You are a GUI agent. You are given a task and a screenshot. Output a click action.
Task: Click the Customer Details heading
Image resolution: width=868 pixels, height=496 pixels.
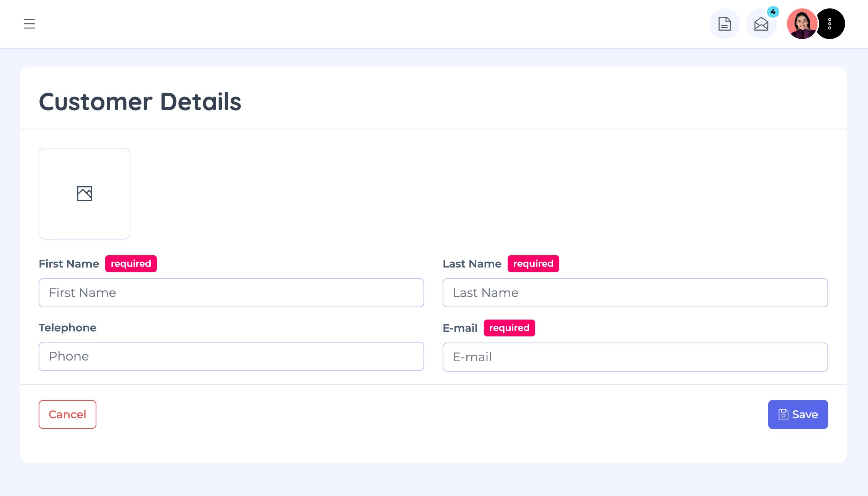(140, 102)
